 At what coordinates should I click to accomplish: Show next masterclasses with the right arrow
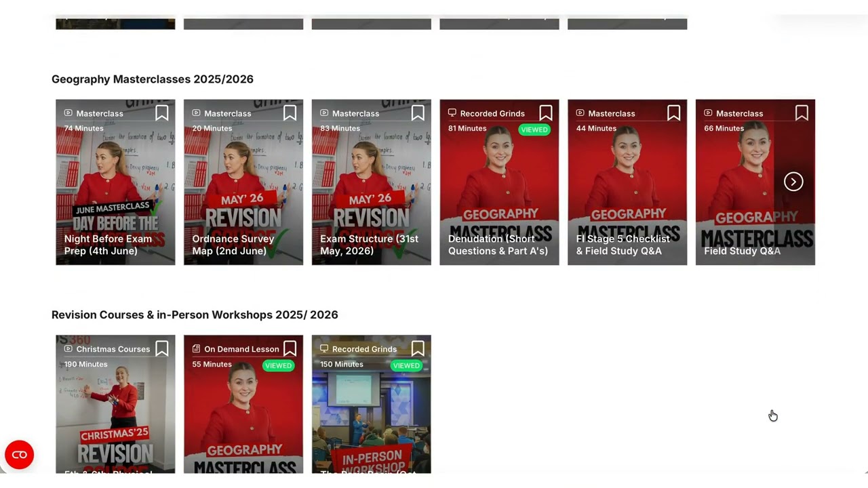pos(793,182)
